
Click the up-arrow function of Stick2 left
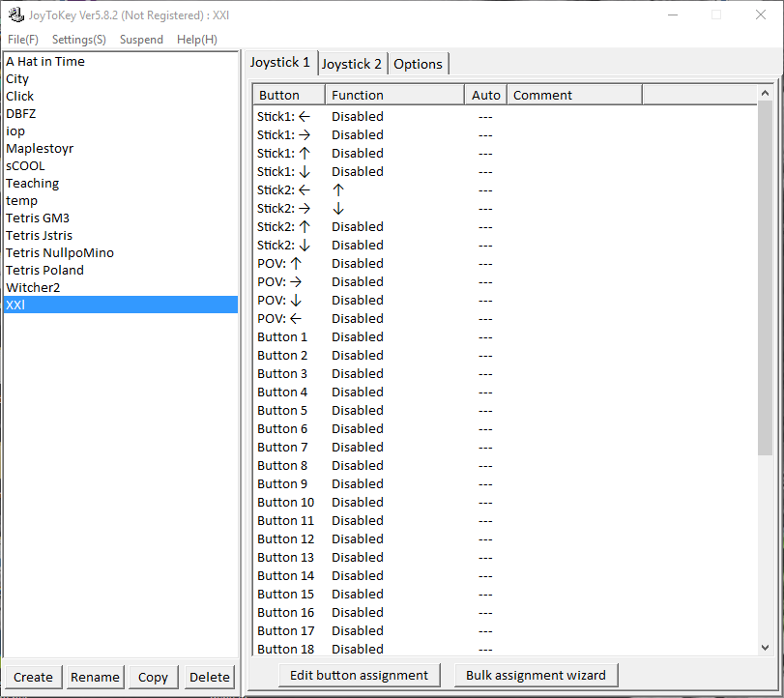(338, 190)
